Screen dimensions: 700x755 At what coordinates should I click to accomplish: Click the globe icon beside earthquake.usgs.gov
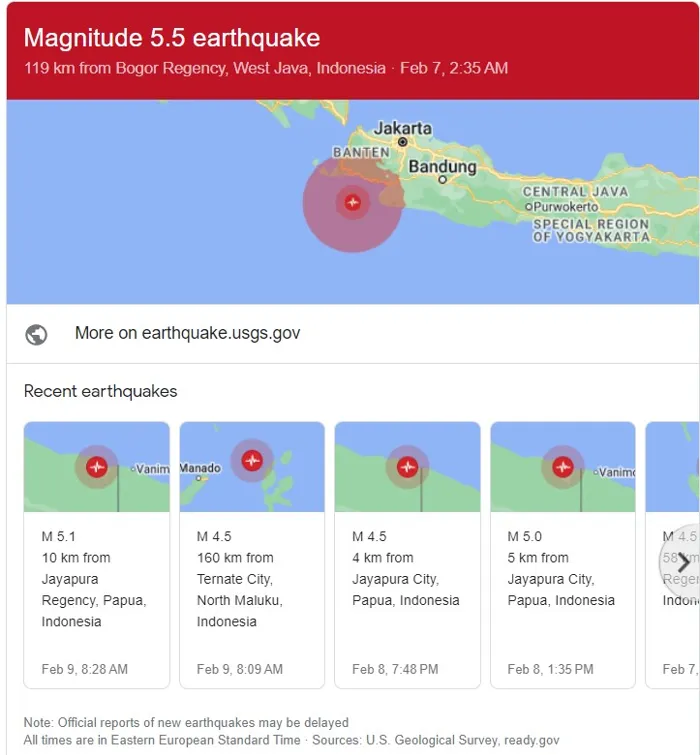coord(36,334)
